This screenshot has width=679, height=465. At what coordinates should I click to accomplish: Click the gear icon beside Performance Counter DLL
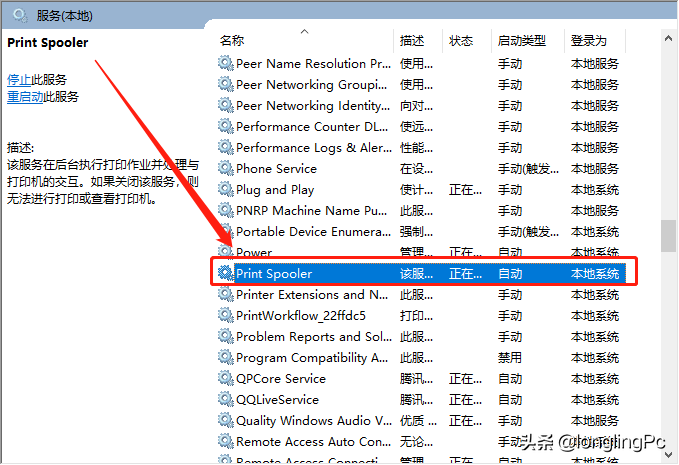click(225, 126)
